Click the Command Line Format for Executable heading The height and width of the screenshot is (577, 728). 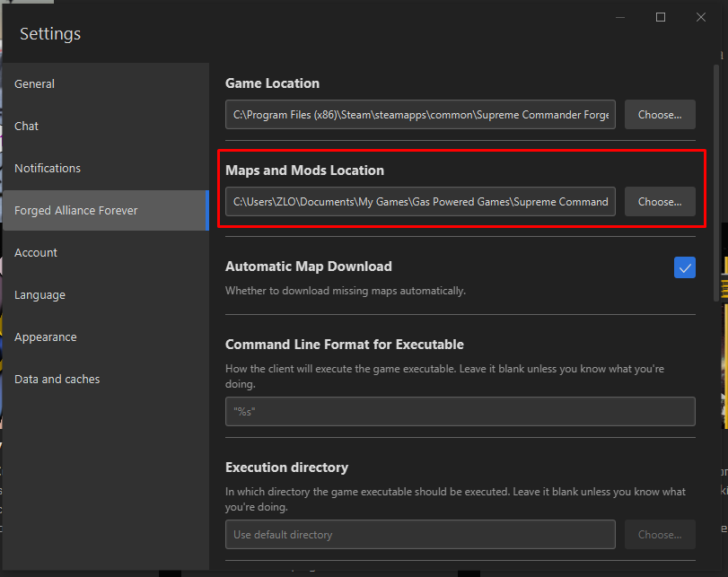(x=345, y=345)
